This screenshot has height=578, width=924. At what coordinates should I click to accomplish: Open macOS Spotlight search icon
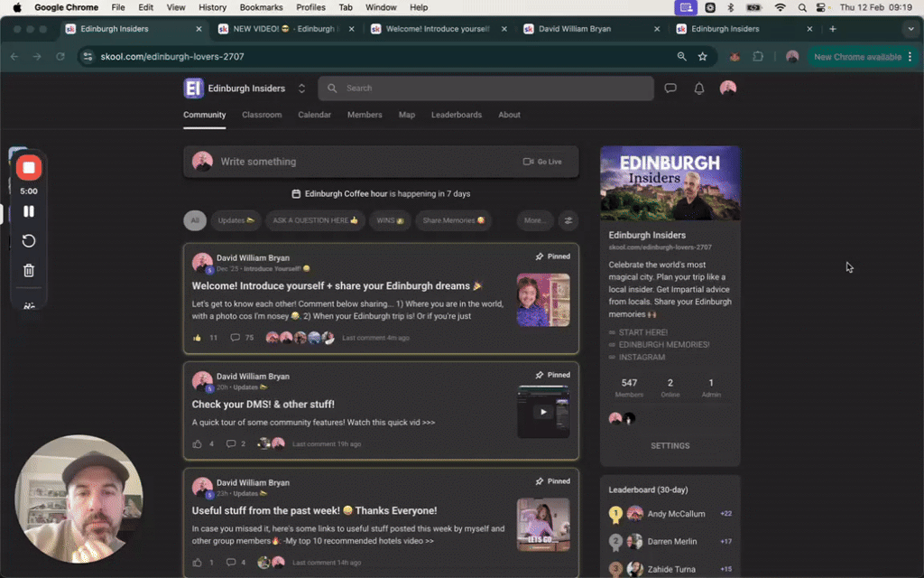coord(802,7)
